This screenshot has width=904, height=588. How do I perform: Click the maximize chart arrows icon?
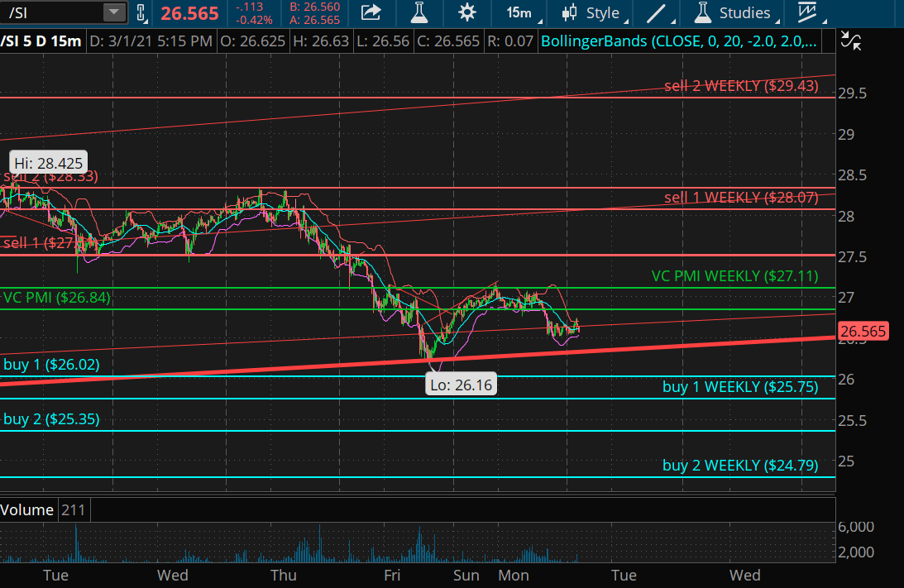(x=851, y=41)
